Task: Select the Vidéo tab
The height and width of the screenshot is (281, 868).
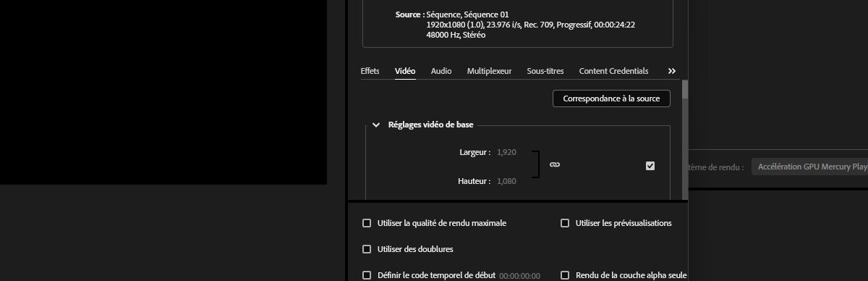Action: (405, 71)
